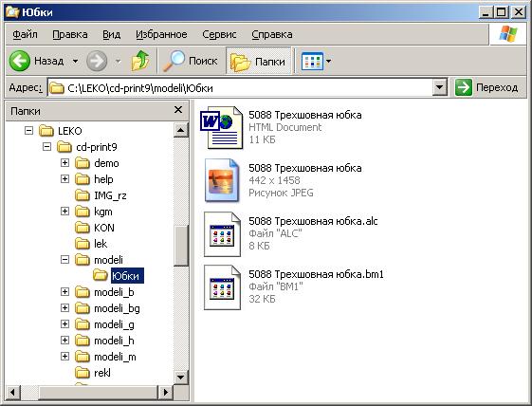Screen dimensions: 532x406
Task: Click the green Назад back arrow icon
Action: (x=20, y=61)
